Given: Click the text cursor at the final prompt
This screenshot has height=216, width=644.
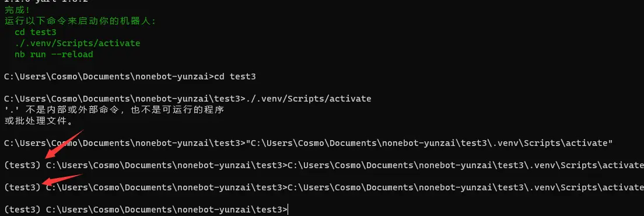Looking at the screenshot, I should pyautogui.click(x=288, y=210).
